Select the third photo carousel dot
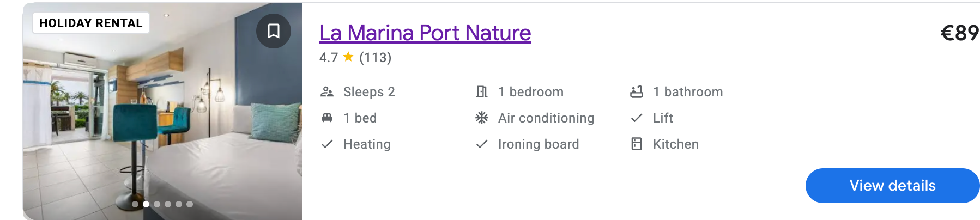Viewport: 980px width, 220px height. point(157,204)
